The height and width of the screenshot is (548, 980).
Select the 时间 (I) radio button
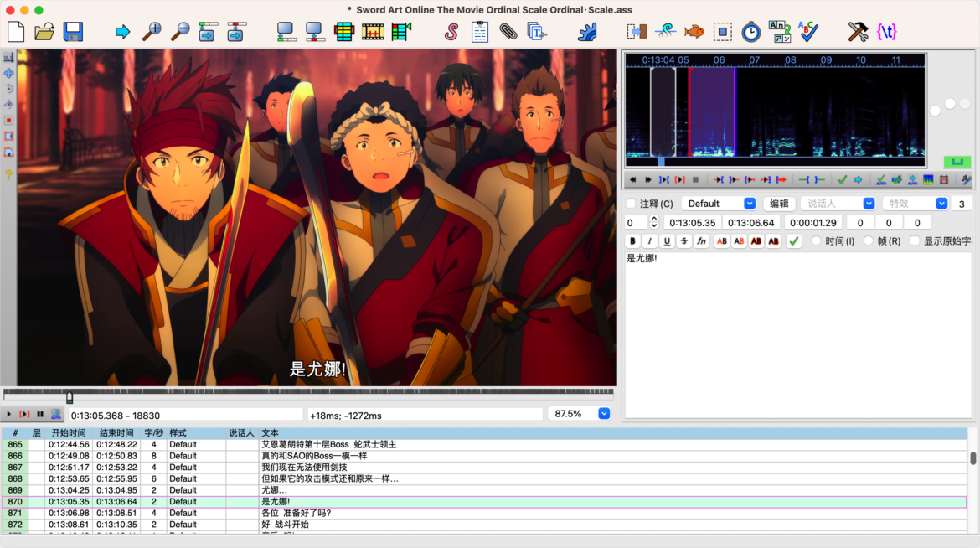click(x=817, y=240)
